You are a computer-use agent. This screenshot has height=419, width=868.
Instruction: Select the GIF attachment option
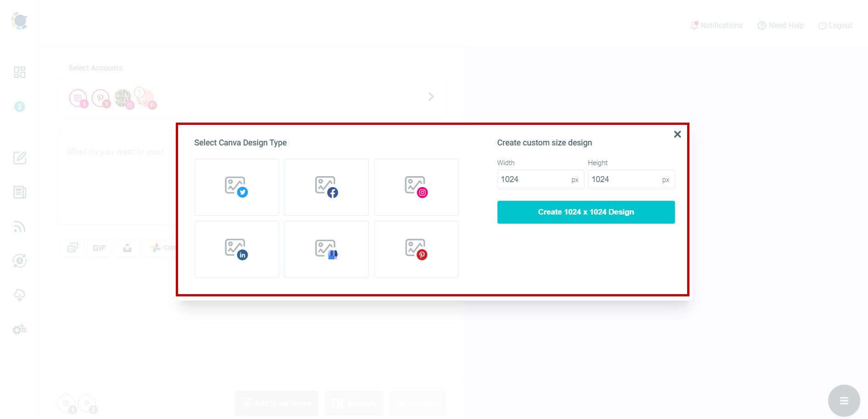[99, 247]
